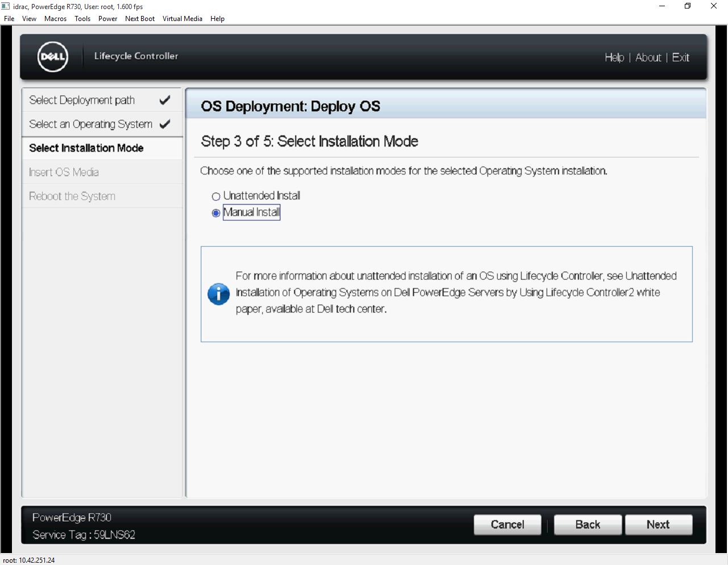Viewport: 728px width, 565px height.
Task: Select the Unattended Install radio button
Action: click(216, 197)
